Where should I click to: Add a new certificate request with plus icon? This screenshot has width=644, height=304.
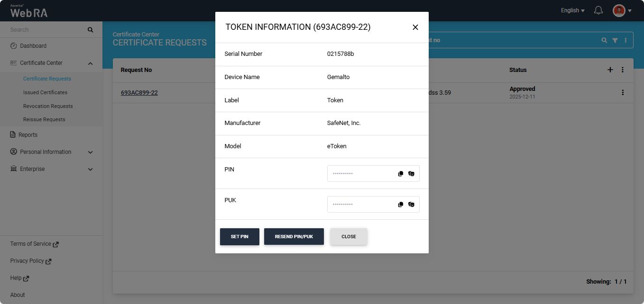pos(610,70)
